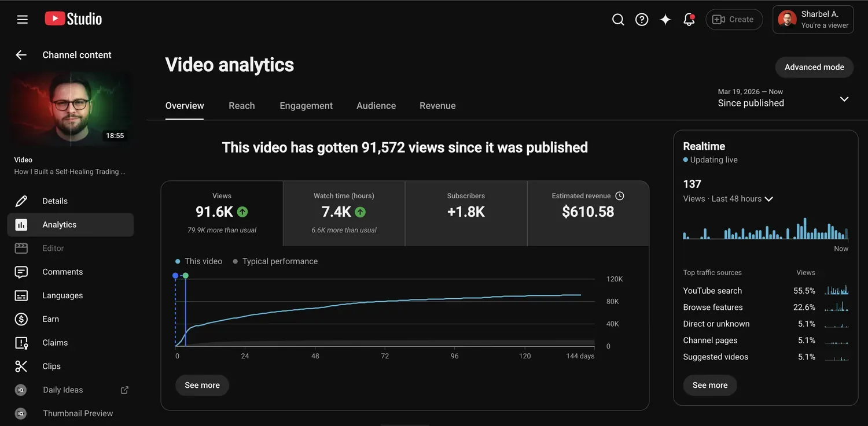
Task: Open the Revenue tab
Action: [x=437, y=106]
